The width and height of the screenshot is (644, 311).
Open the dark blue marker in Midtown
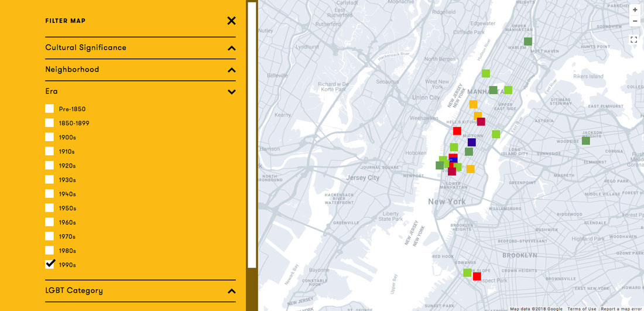[x=472, y=142]
